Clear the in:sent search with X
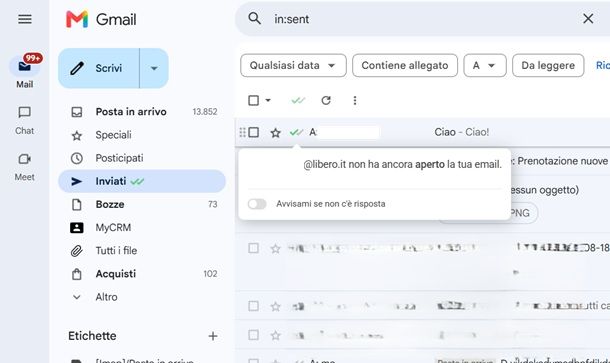The width and height of the screenshot is (610, 363). pyautogui.click(x=588, y=18)
